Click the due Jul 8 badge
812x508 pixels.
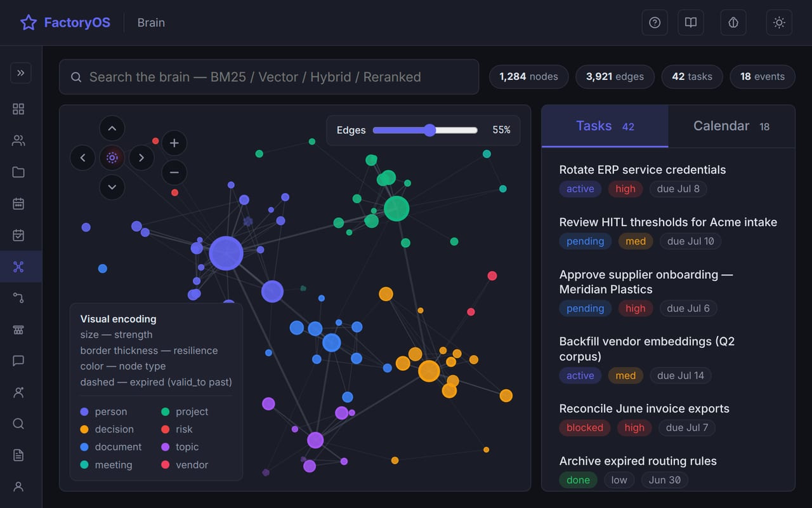point(678,189)
